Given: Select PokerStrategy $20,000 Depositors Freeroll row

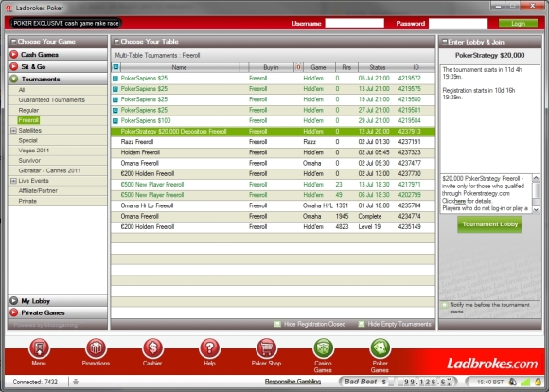Looking at the screenshot, I should [x=274, y=132].
